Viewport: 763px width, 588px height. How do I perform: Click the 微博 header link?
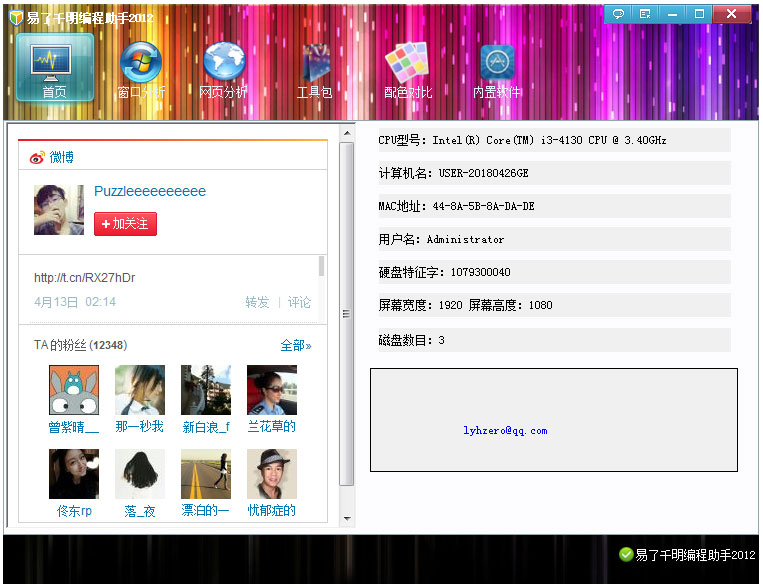62,157
